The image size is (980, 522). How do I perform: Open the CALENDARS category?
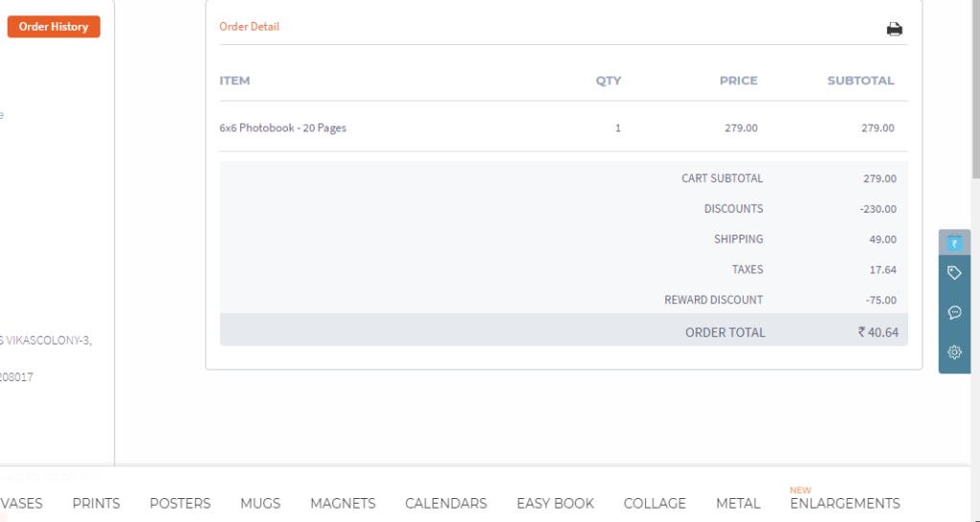(446, 503)
